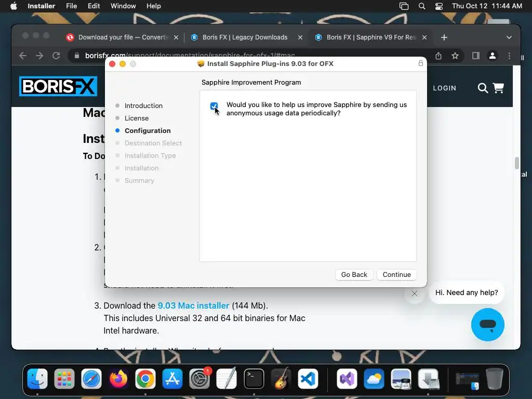The height and width of the screenshot is (399, 532).
Task: Open Terminal from the Dock
Action: pyautogui.click(x=254, y=379)
